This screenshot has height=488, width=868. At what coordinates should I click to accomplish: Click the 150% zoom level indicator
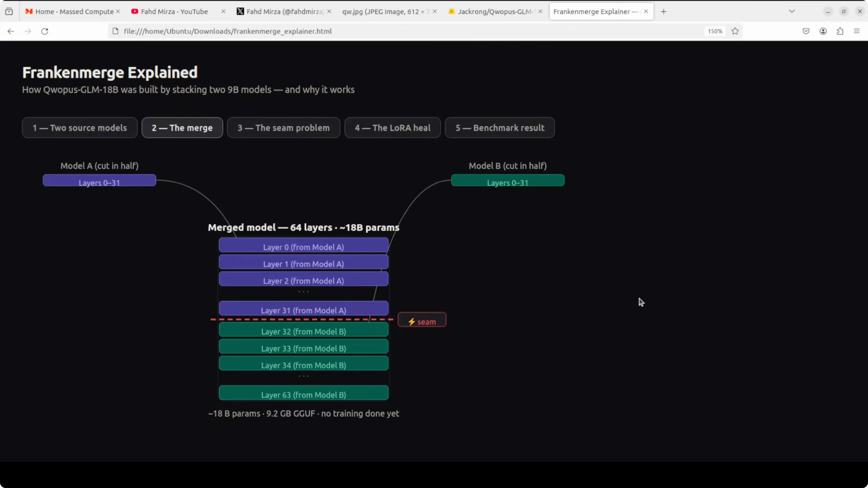[x=715, y=31]
